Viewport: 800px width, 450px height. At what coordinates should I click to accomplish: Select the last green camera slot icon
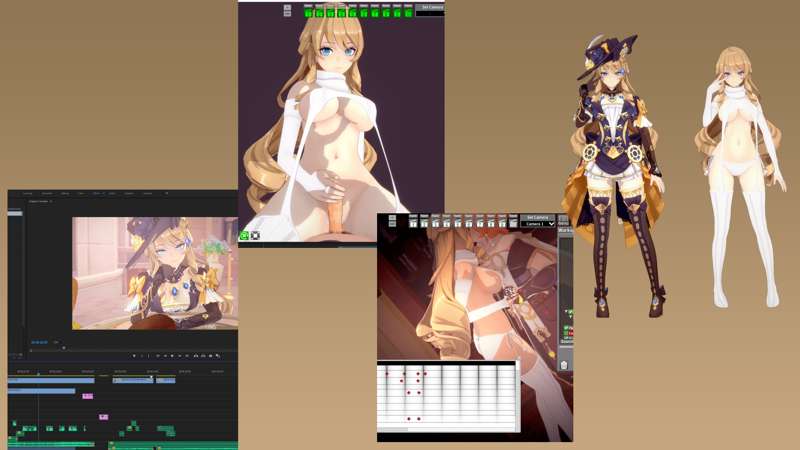(409, 13)
